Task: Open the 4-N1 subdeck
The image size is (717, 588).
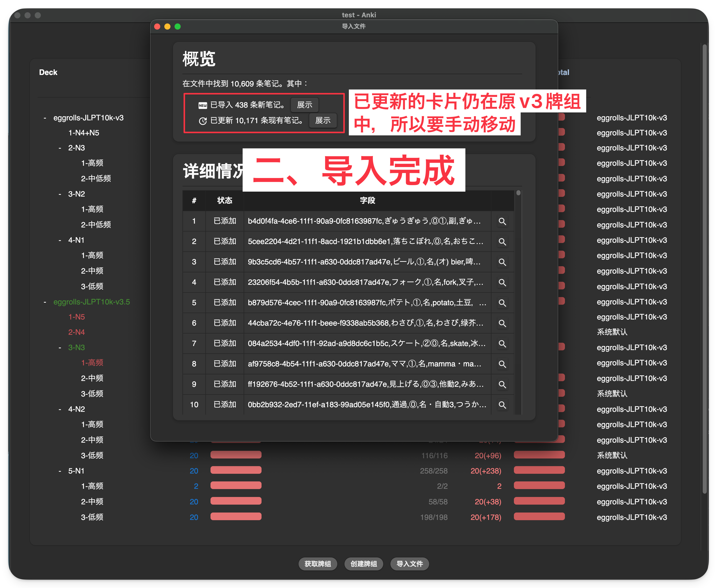Action: [x=76, y=240]
